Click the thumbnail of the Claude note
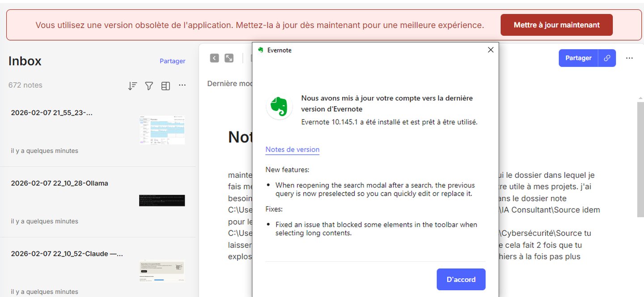The width and height of the screenshot is (644, 297). [162, 271]
